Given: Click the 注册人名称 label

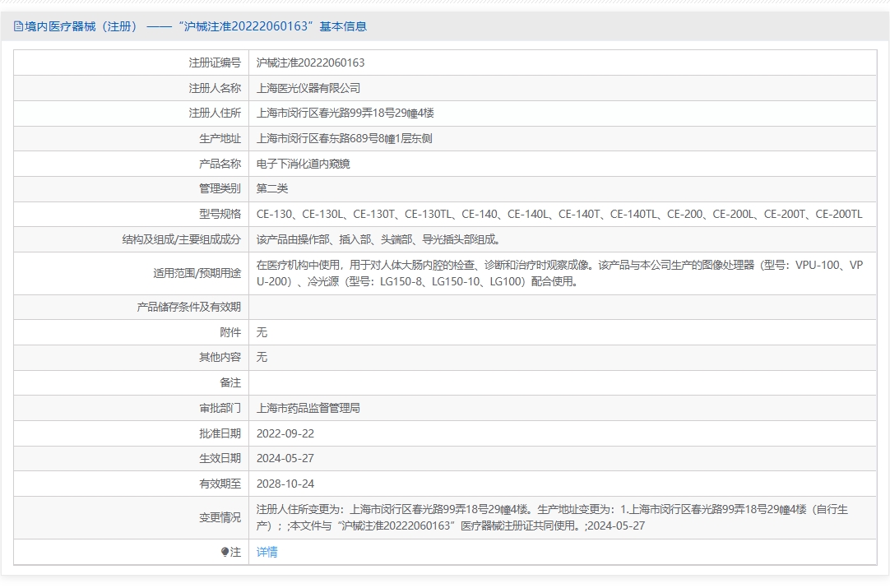Looking at the screenshot, I should pos(215,88).
